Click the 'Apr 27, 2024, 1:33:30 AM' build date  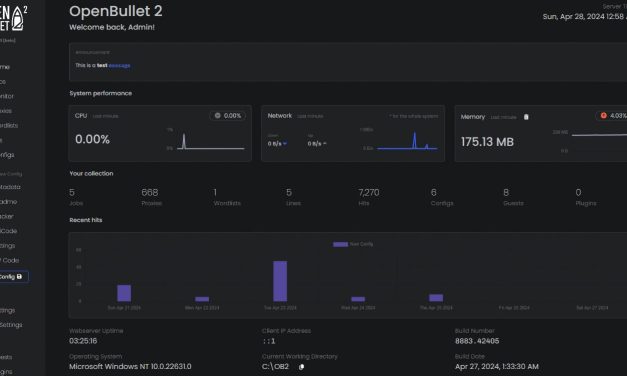pyautogui.click(x=497, y=366)
